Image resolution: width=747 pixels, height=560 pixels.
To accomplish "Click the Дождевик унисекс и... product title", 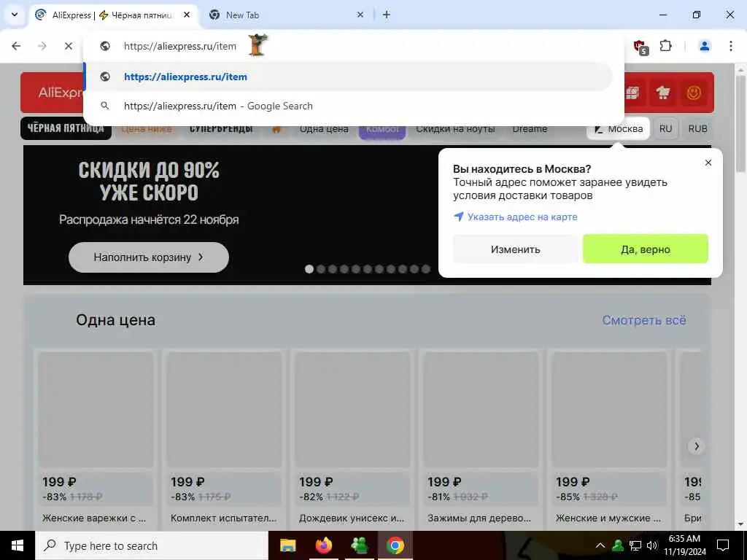I will point(352,518).
